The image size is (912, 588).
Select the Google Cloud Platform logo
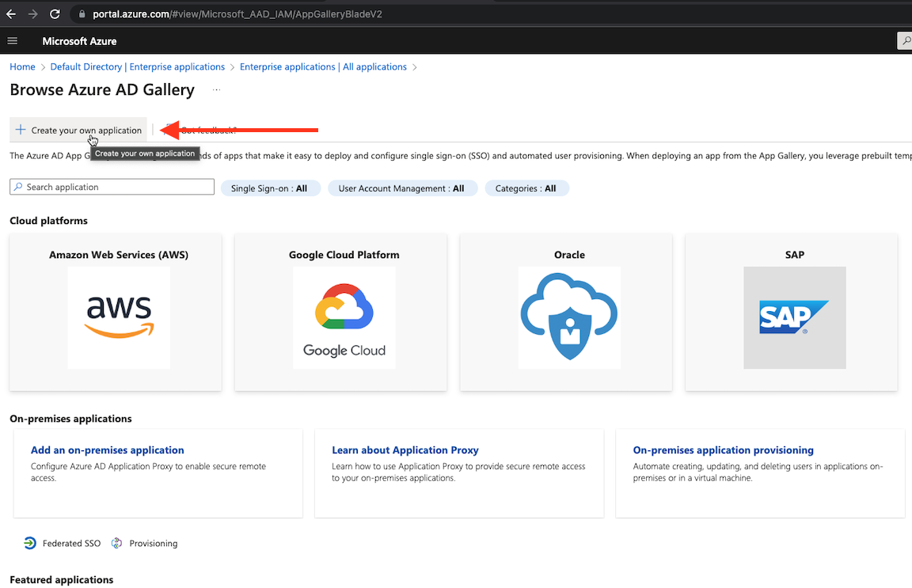click(x=344, y=317)
